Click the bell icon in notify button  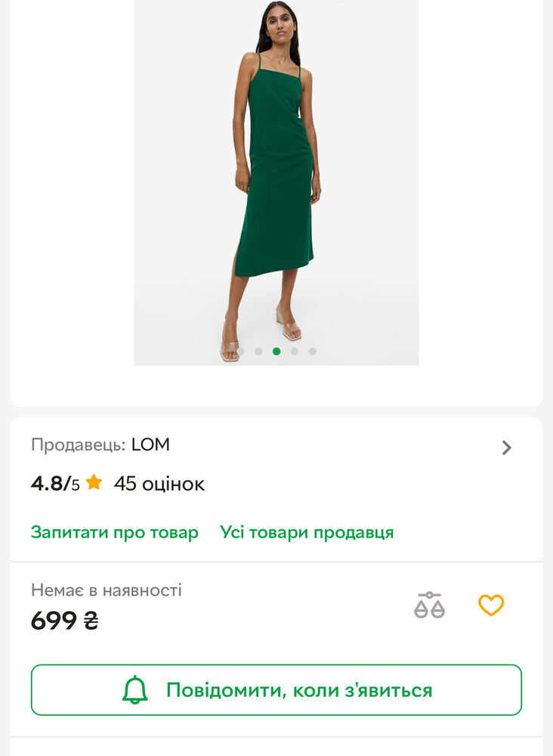tap(136, 689)
